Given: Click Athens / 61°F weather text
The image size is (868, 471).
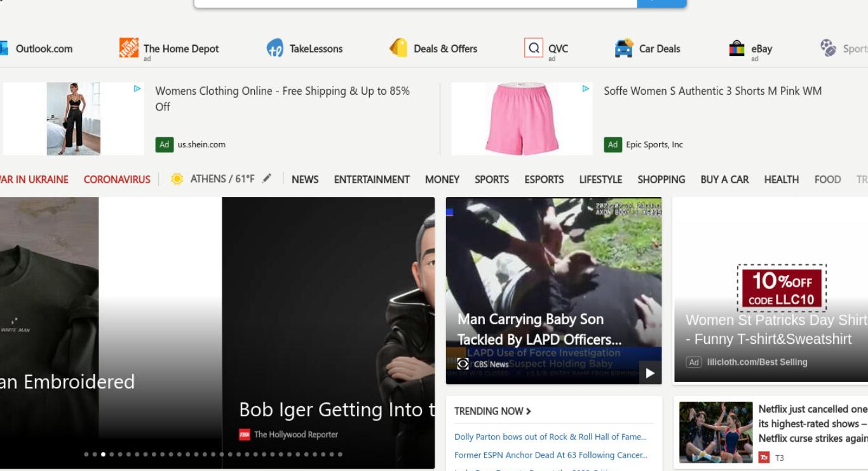Looking at the screenshot, I should [222, 179].
